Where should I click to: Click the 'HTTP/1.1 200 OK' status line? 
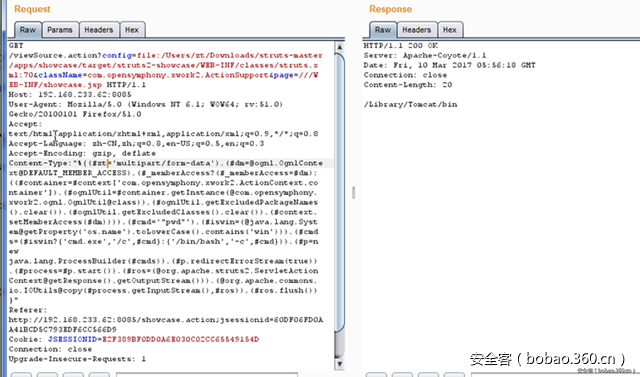pos(401,46)
